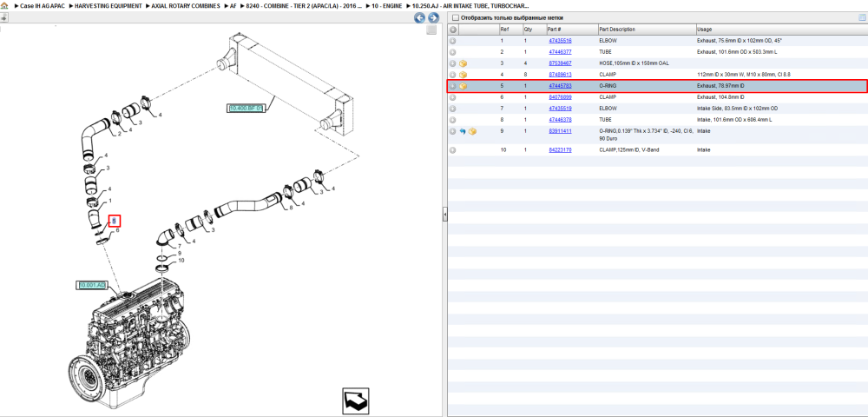Open the '10 - ENGINE' breadcrumb

point(386,5)
